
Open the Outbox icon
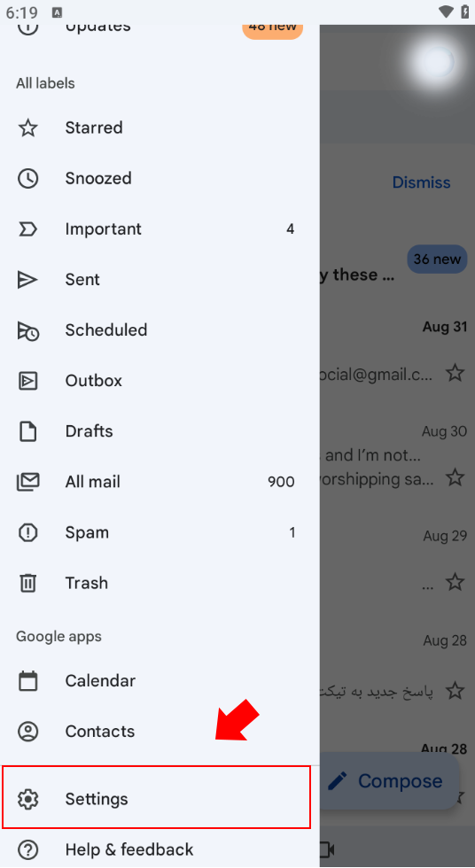pos(27,381)
